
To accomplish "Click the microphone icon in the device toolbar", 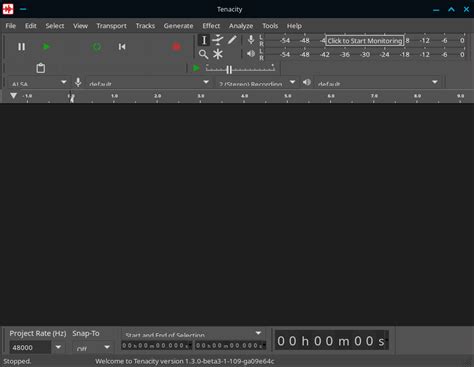I will [78, 82].
